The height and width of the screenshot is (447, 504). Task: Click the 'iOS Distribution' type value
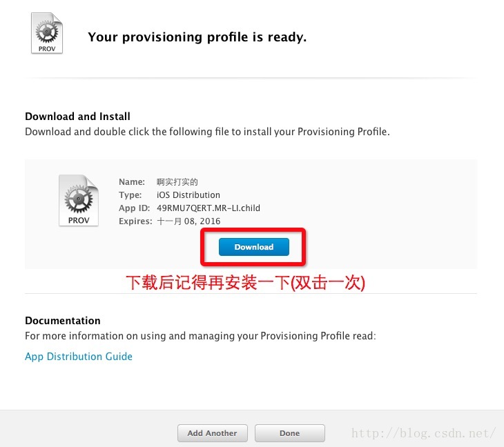tap(188, 195)
